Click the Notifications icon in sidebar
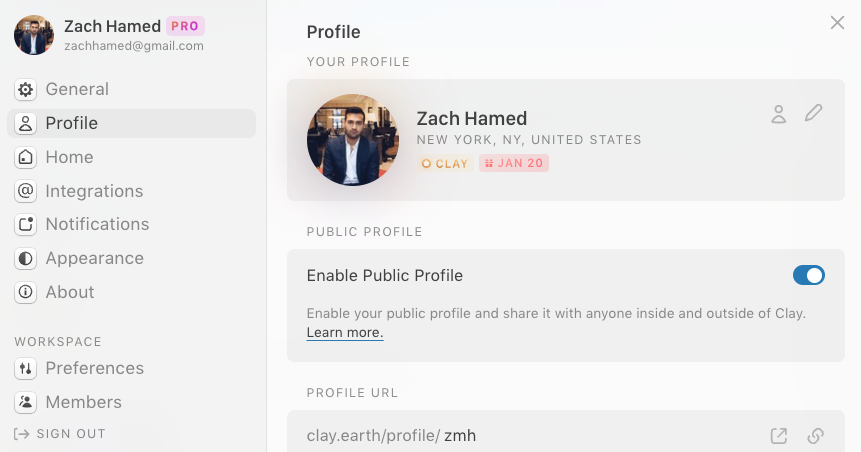 (26, 224)
